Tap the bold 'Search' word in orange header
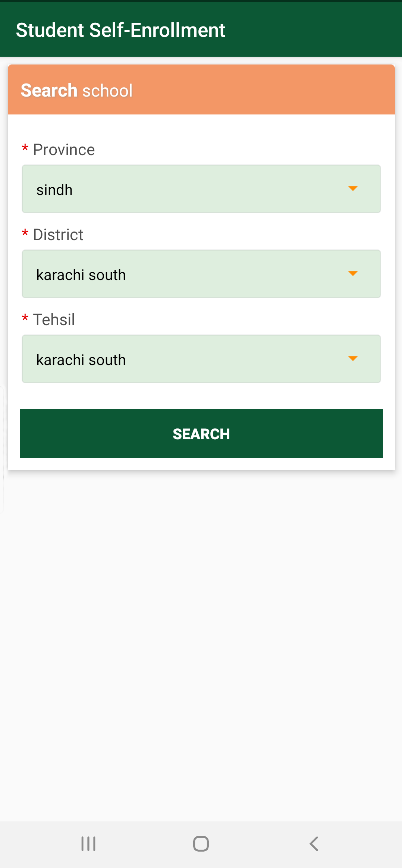 49,90
